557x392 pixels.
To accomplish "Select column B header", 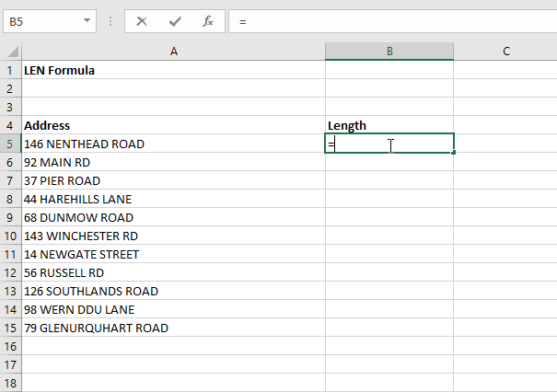I will [389, 52].
